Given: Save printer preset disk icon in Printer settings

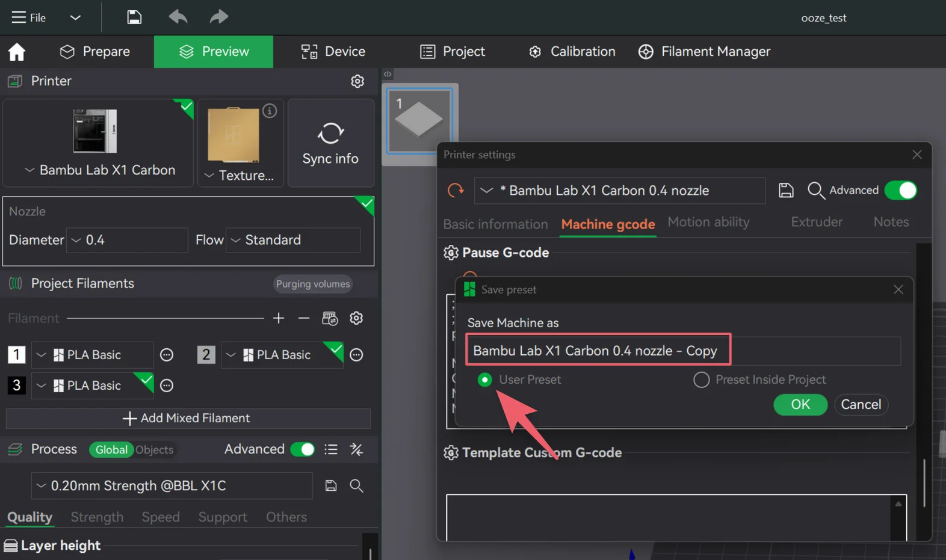Looking at the screenshot, I should (786, 191).
